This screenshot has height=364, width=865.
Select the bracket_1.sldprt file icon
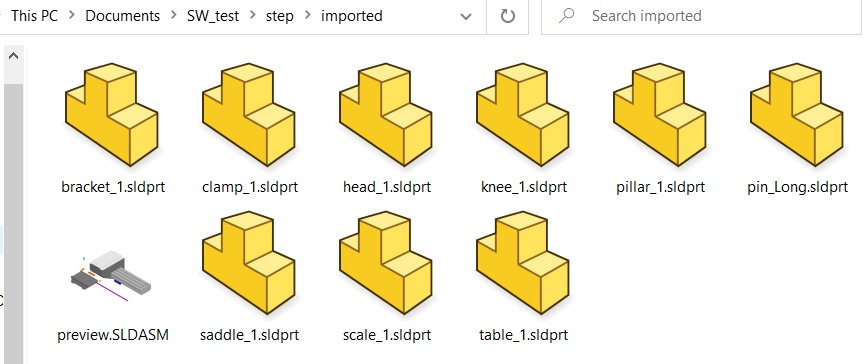point(112,115)
